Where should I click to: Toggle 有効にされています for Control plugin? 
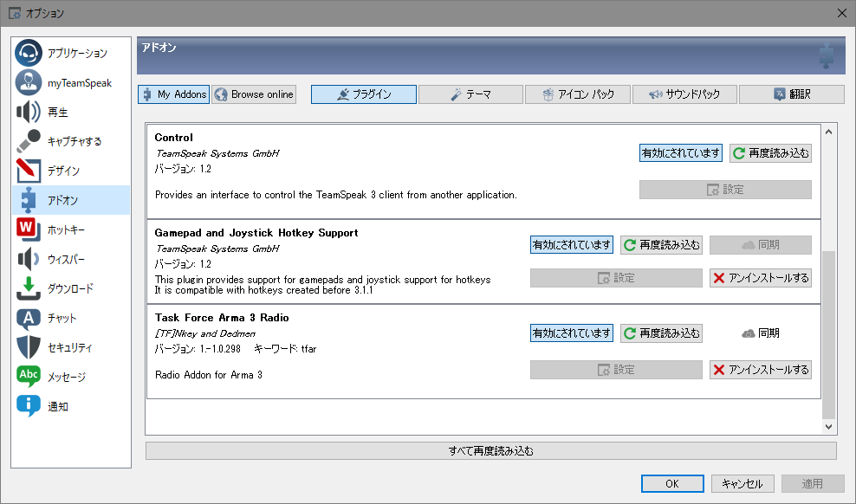point(681,153)
